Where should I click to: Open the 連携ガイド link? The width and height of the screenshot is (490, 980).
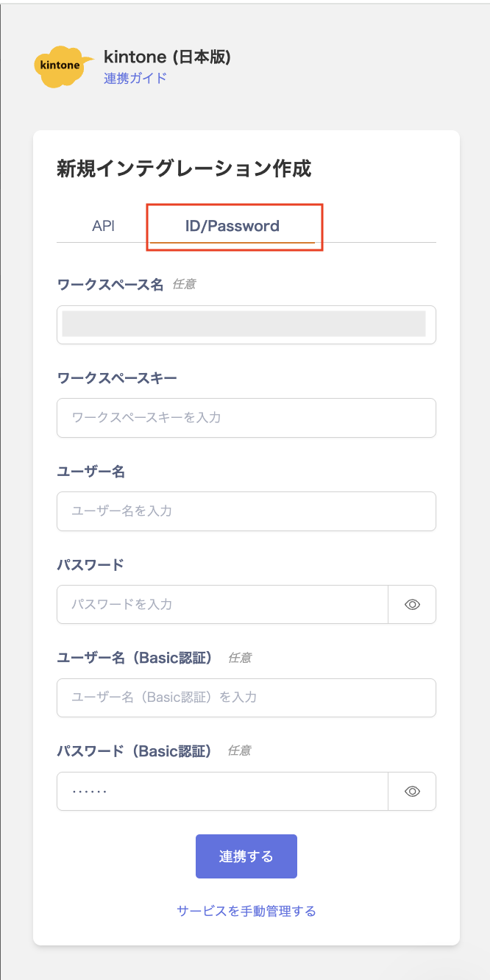coord(135,78)
